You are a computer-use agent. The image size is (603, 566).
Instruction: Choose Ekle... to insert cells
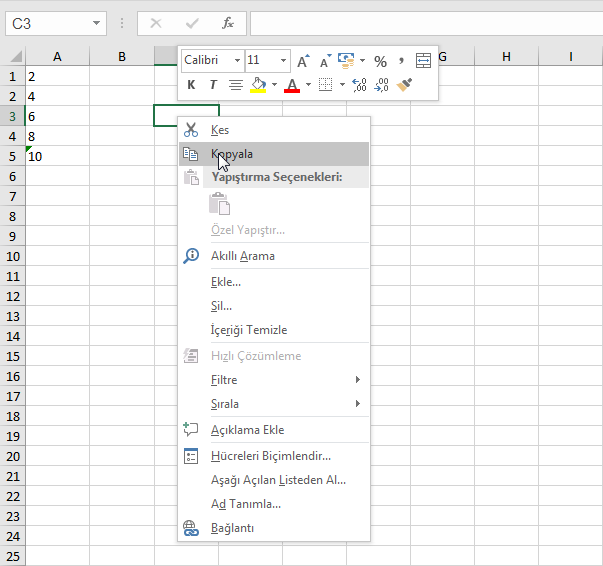(x=274, y=282)
